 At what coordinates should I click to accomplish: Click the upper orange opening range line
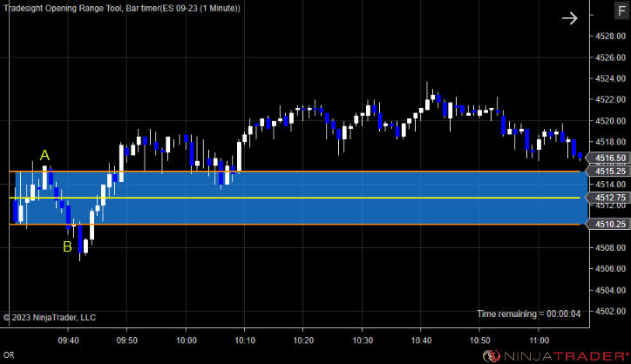(295, 172)
